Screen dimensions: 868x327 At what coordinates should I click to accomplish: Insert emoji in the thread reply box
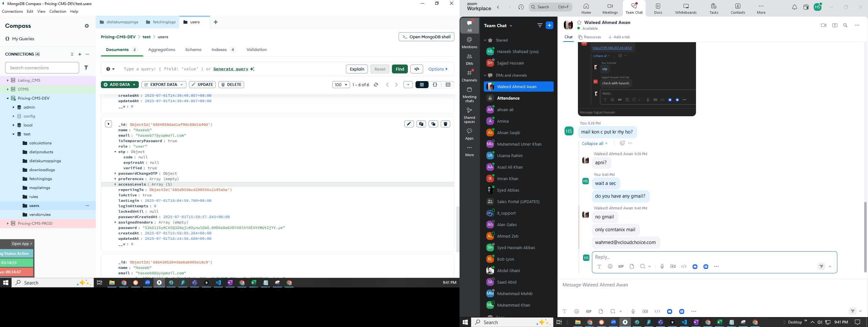pos(610,267)
